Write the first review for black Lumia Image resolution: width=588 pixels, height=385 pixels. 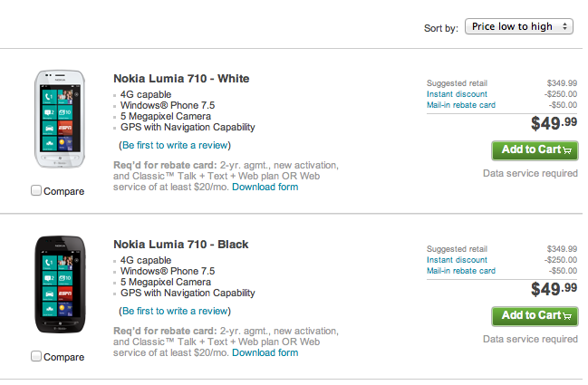[x=175, y=311]
